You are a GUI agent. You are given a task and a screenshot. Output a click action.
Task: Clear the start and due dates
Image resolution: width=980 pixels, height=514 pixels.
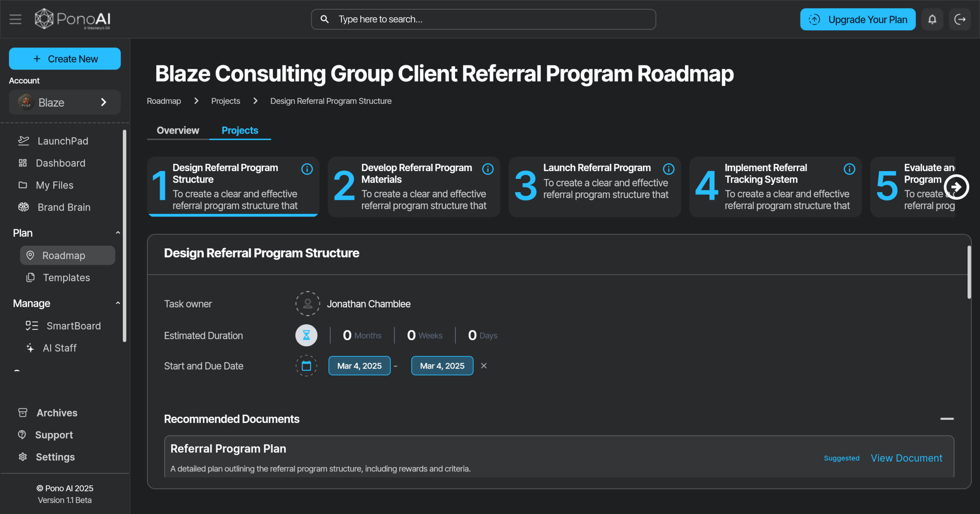point(484,366)
